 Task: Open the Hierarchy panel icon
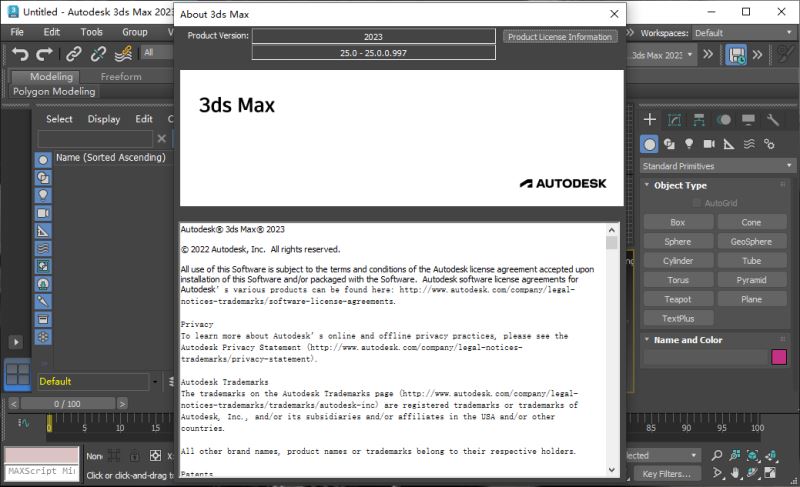[x=699, y=120]
